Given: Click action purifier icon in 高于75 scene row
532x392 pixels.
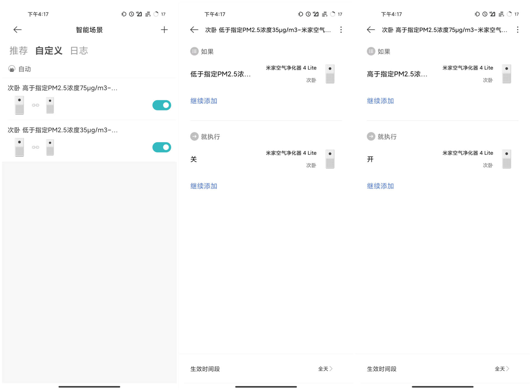Looking at the screenshot, I should (50, 105).
